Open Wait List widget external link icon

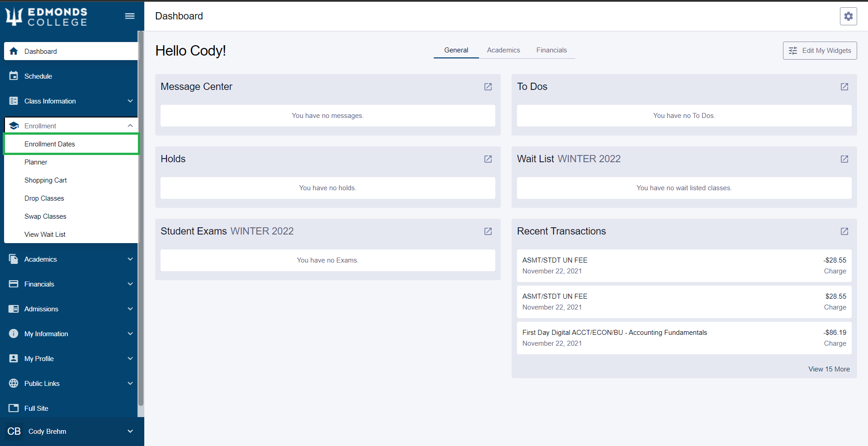pos(844,159)
